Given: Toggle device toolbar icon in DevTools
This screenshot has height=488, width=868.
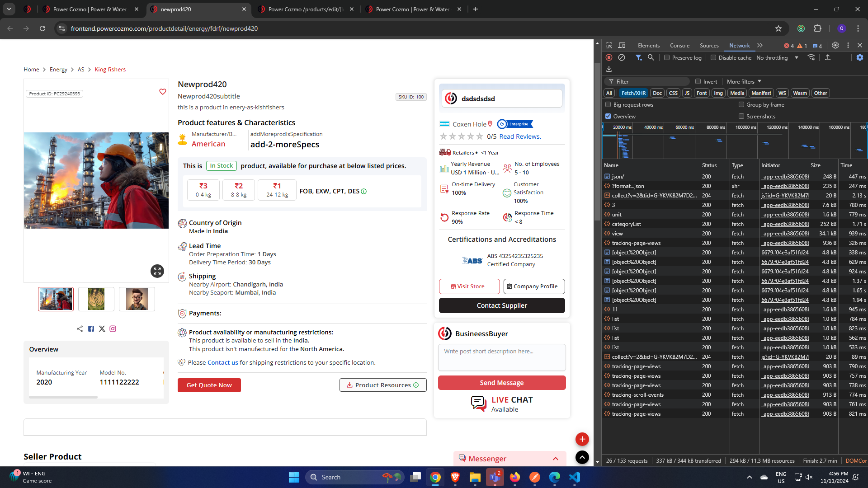Looking at the screenshot, I should (622, 46).
